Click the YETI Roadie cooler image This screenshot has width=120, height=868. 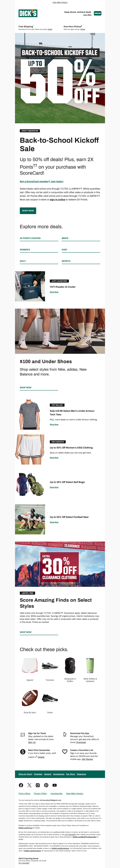(30, 286)
